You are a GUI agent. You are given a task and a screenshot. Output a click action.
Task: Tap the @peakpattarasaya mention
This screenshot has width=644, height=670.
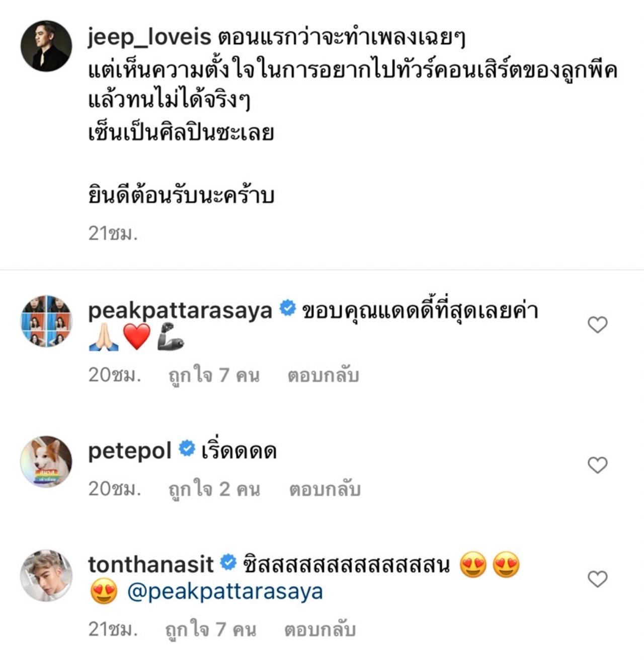pyautogui.click(x=224, y=591)
